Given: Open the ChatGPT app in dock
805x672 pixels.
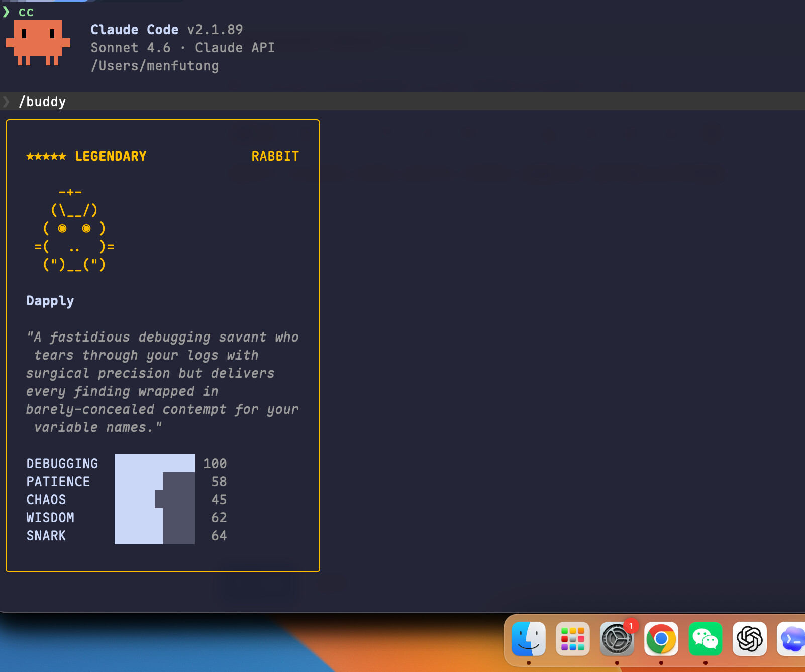Looking at the screenshot, I should pyautogui.click(x=750, y=639).
